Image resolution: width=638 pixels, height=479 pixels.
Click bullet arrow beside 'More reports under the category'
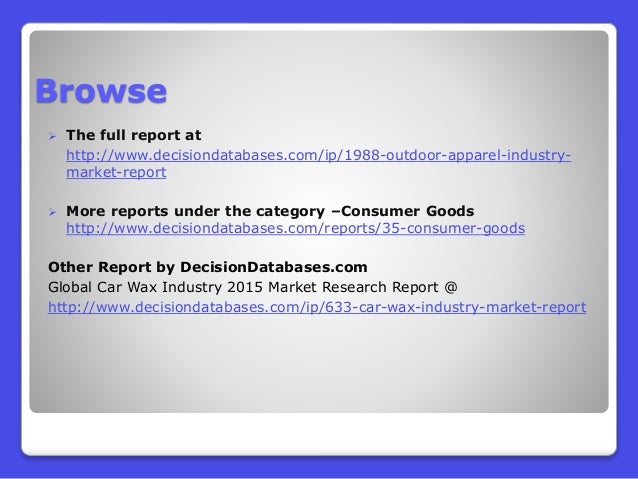tap(52, 212)
